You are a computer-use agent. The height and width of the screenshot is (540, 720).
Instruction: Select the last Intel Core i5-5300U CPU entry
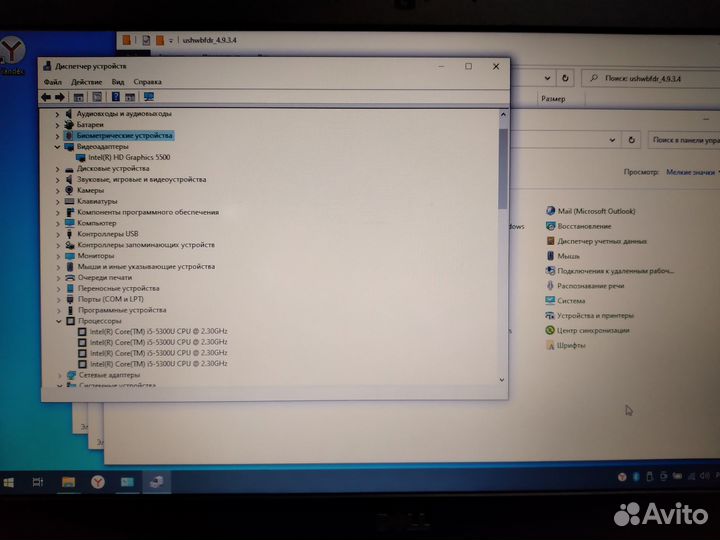pos(158,364)
